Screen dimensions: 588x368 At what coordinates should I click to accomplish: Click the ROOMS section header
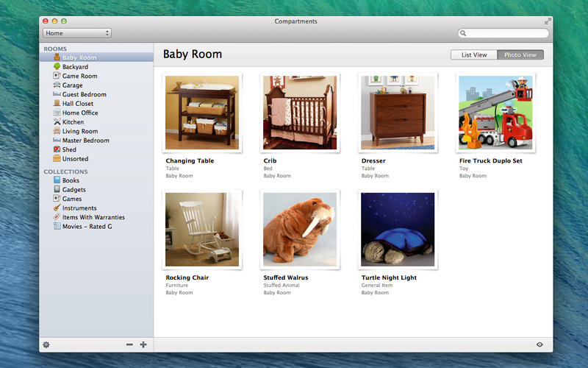coord(55,49)
